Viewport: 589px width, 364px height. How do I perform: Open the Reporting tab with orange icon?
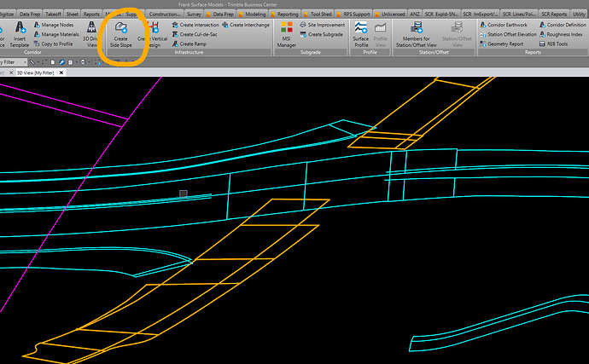point(284,14)
